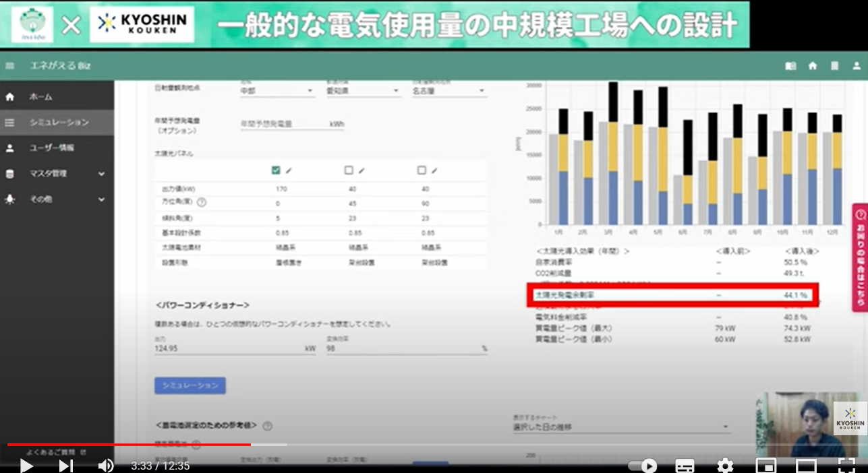Check the second solar panel checkbox
The image size is (868, 473).
pyautogui.click(x=349, y=170)
